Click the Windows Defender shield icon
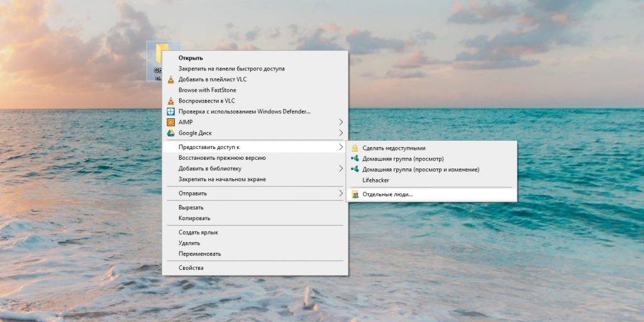This screenshot has height=322, width=644. (170, 111)
